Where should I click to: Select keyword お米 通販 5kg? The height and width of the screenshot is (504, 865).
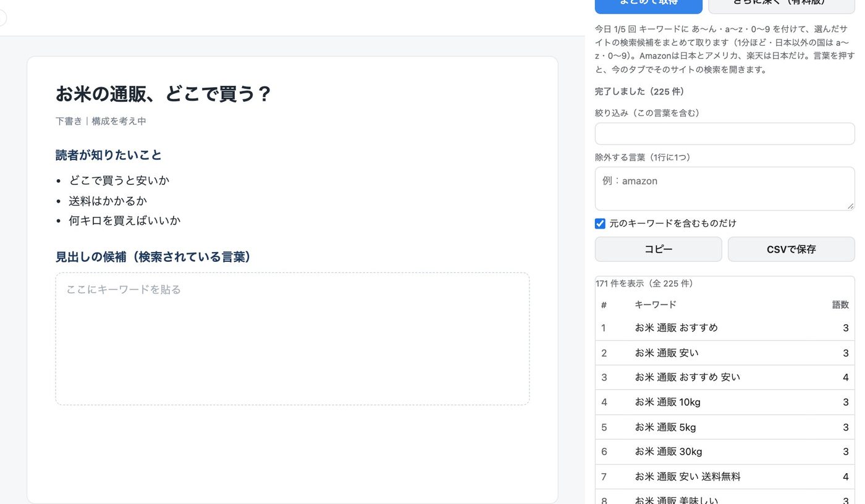[x=665, y=427]
